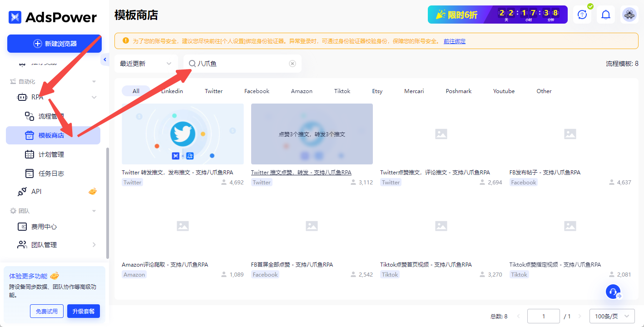This screenshot has width=644, height=327.
Task: Click the API plug icon
Action: click(x=22, y=192)
